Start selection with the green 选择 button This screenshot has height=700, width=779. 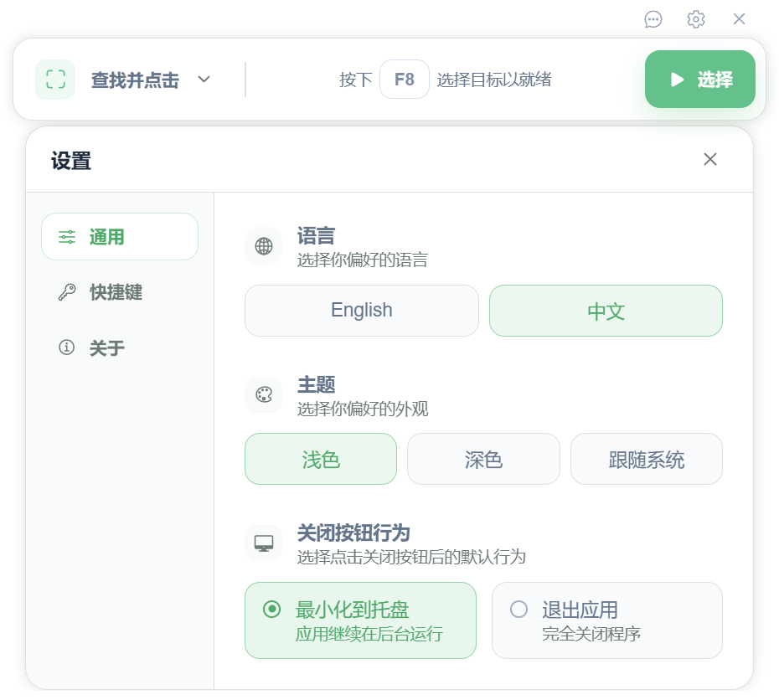700,80
